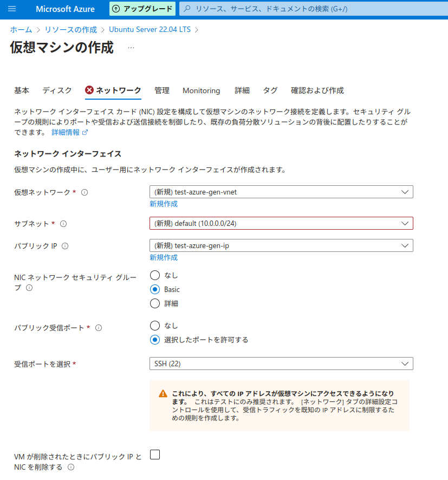
Task: Open the タグ tab
Action: pyautogui.click(x=270, y=90)
